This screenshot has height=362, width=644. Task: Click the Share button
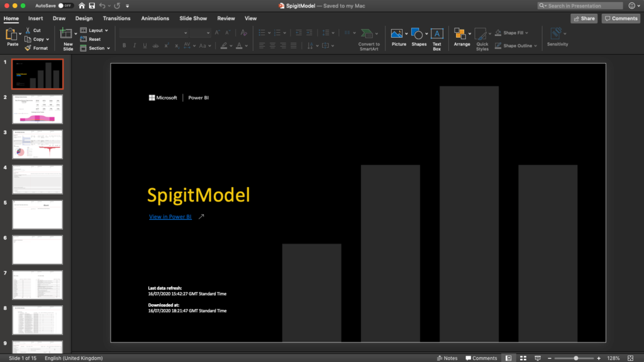pyautogui.click(x=584, y=18)
